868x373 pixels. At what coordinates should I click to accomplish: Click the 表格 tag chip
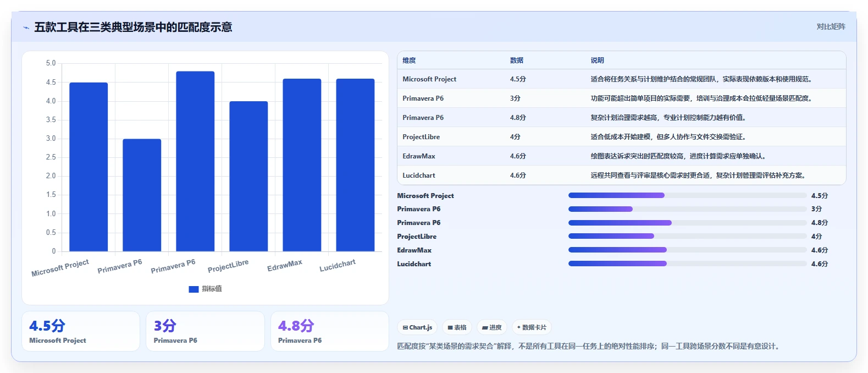click(x=457, y=327)
